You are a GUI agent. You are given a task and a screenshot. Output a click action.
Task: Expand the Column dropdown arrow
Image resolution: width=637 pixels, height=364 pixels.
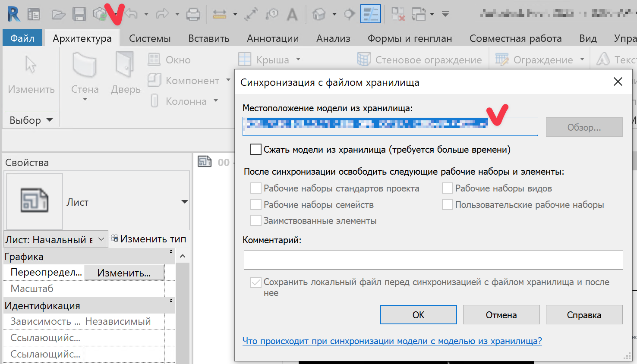[x=216, y=101]
